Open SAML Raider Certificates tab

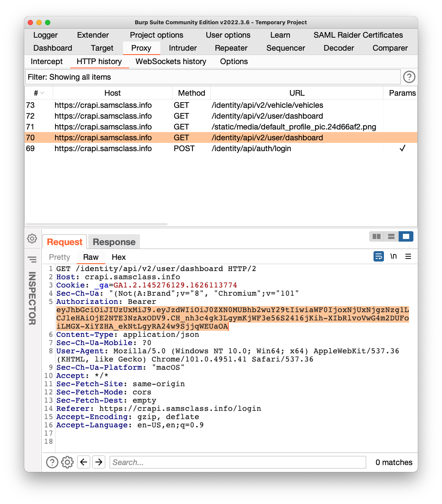click(358, 35)
